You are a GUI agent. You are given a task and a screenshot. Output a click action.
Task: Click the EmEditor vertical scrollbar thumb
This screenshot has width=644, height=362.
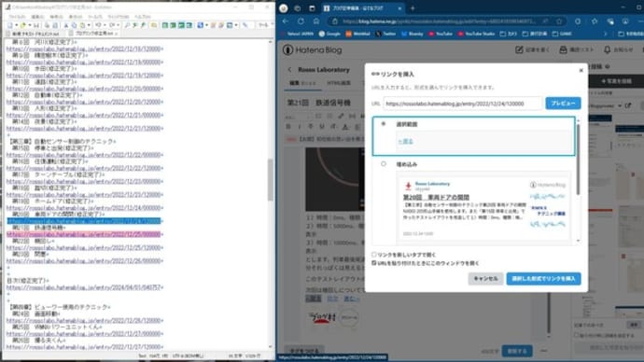271,179
